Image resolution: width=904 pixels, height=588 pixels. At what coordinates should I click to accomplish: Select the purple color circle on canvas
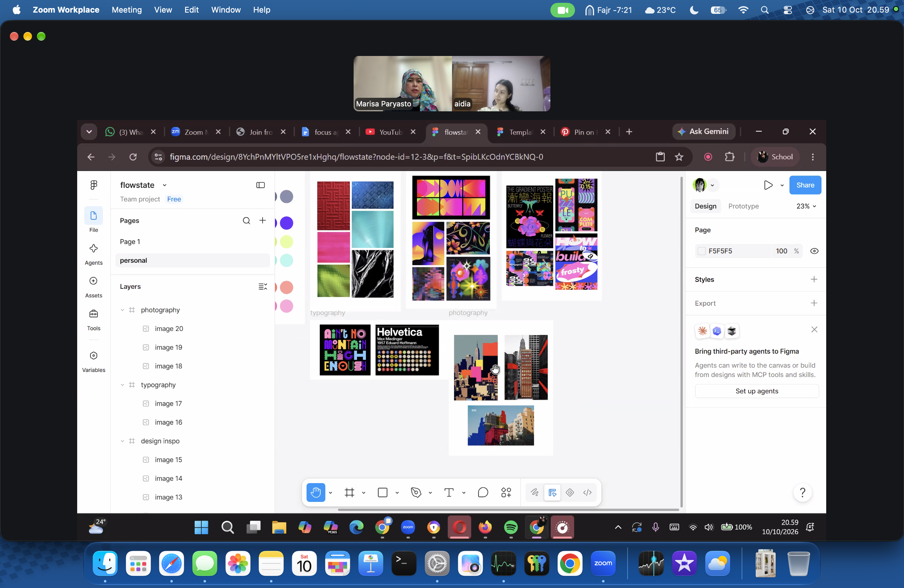[x=286, y=223]
